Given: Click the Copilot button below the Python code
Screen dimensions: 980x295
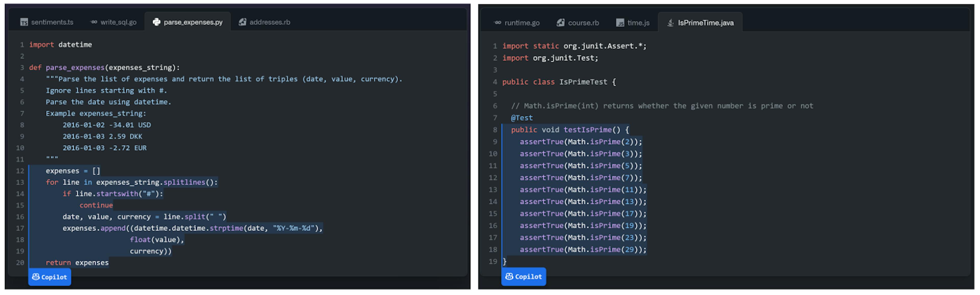Looking at the screenshot, I should (x=50, y=277).
